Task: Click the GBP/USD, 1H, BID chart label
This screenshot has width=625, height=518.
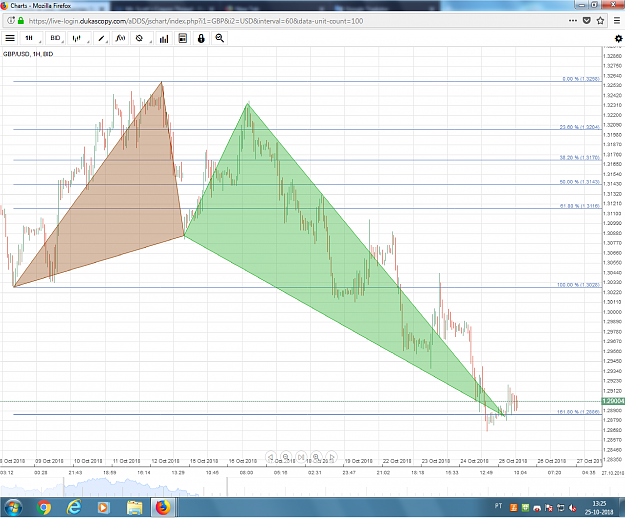Action: point(28,54)
